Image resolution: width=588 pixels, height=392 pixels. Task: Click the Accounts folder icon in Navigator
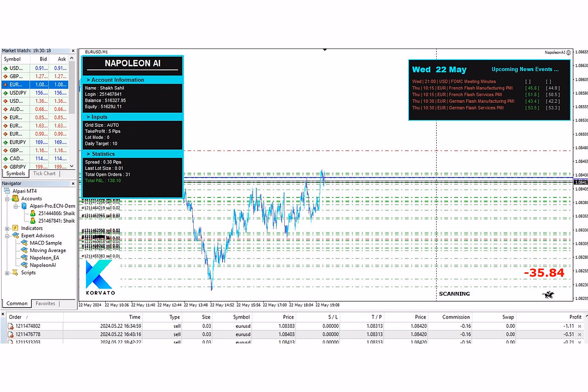(x=15, y=198)
